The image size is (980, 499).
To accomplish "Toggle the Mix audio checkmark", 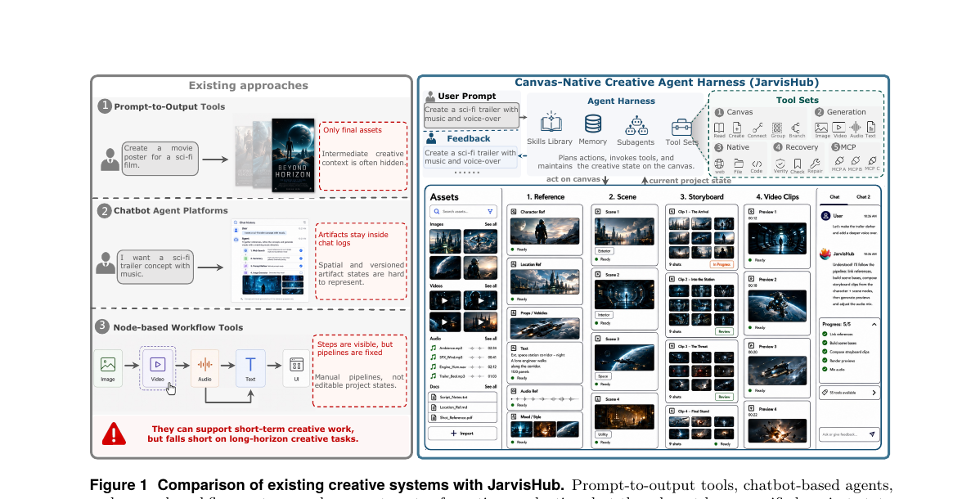I will (x=825, y=370).
